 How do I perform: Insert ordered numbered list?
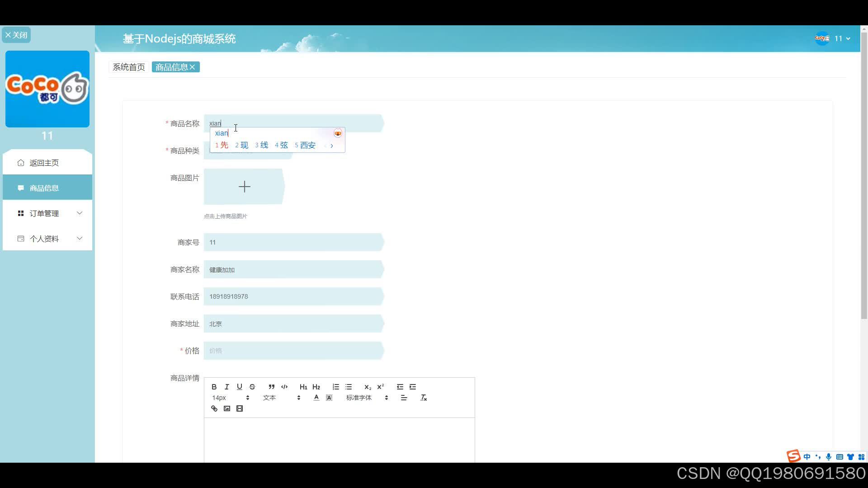click(336, 387)
